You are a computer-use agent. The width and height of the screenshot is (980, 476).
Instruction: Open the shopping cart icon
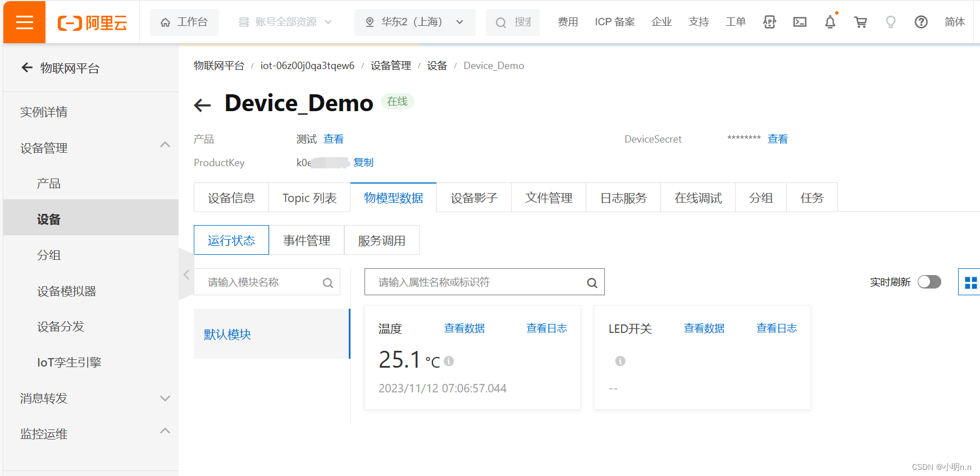pyautogui.click(x=860, y=22)
